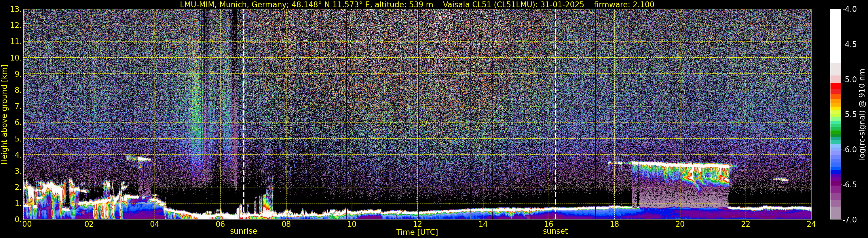This screenshot has height=238, width=868.
Task: Click the y-axis tick label '9.'
Action: 18,74
